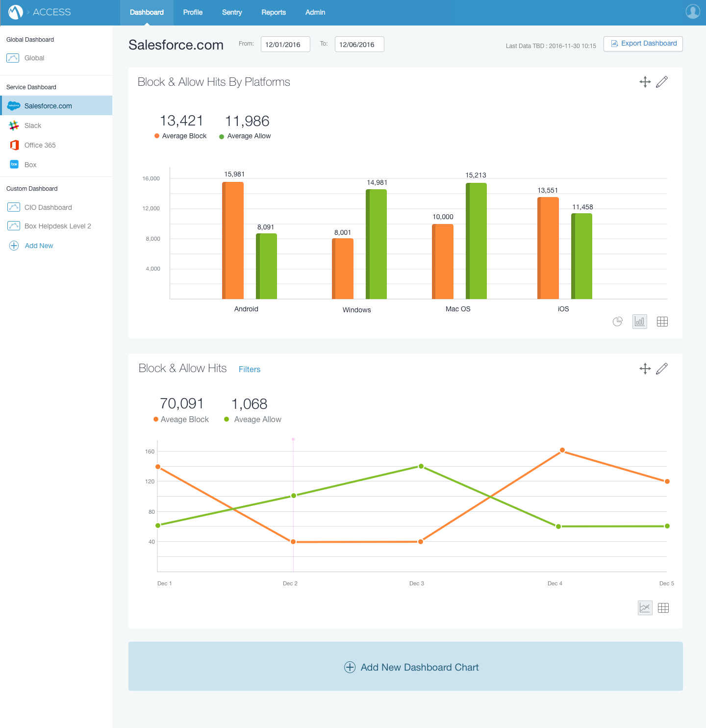Click Average Allow green legend dot

pos(222,136)
